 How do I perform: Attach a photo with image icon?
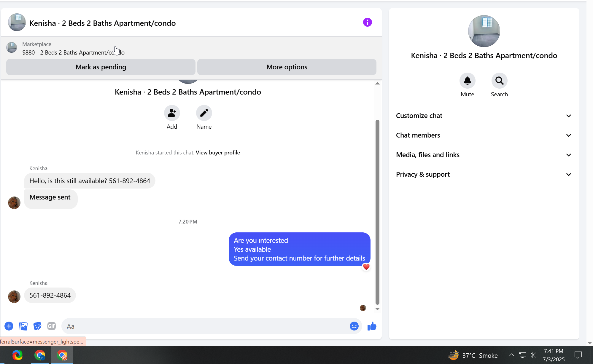(23, 326)
